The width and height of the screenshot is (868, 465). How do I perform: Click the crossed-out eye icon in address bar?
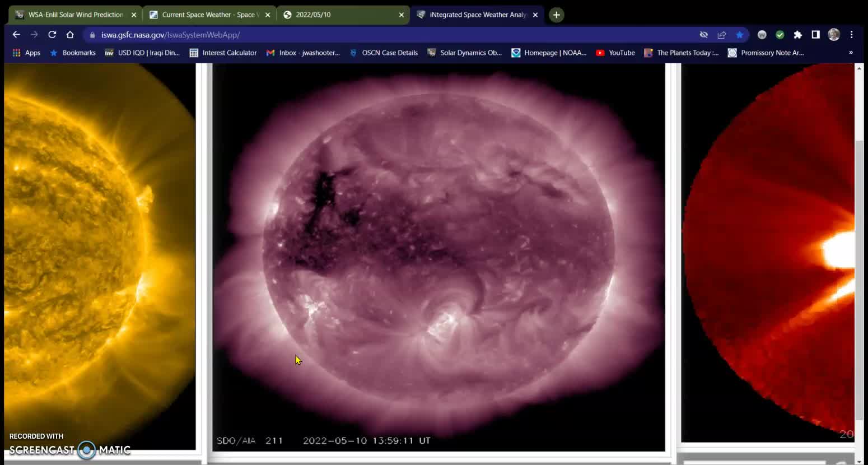(703, 35)
